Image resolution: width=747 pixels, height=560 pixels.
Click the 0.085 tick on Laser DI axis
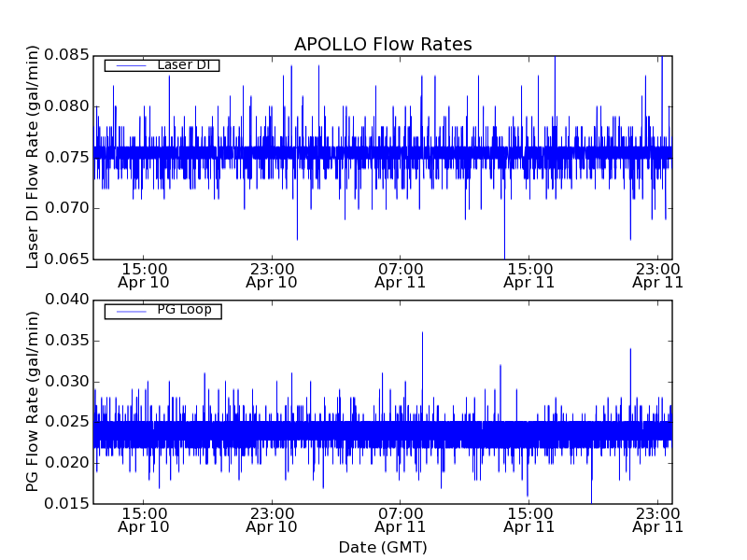(66, 55)
